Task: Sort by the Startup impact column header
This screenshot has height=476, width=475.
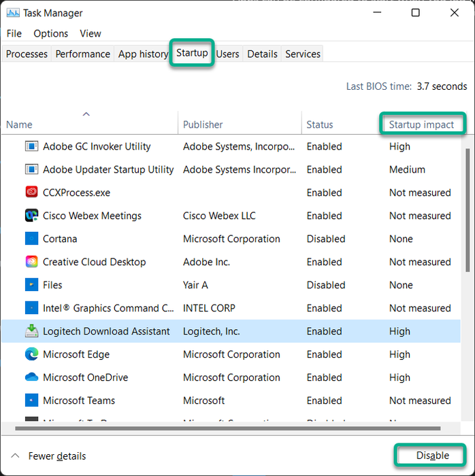Action: coord(422,124)
